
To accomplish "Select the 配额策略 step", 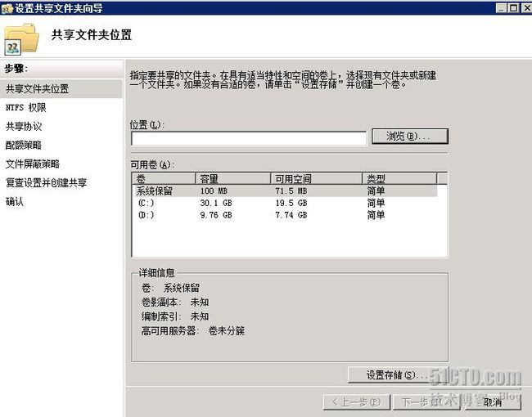I will click(x=24, y=145).
